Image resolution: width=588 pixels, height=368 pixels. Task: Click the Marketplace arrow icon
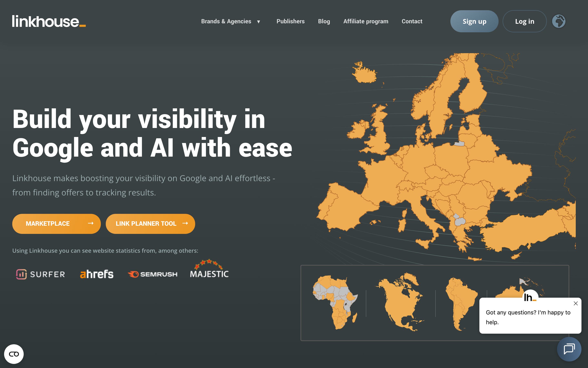point(91,223)
